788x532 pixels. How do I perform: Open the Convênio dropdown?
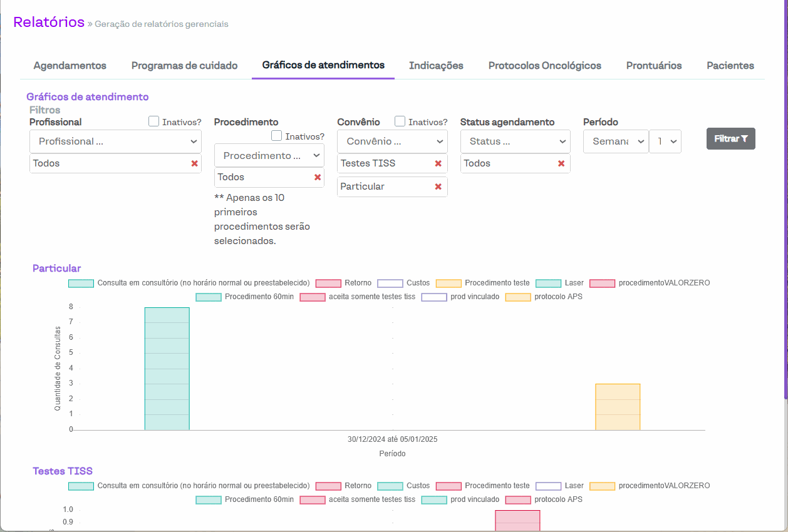[392, 141]
